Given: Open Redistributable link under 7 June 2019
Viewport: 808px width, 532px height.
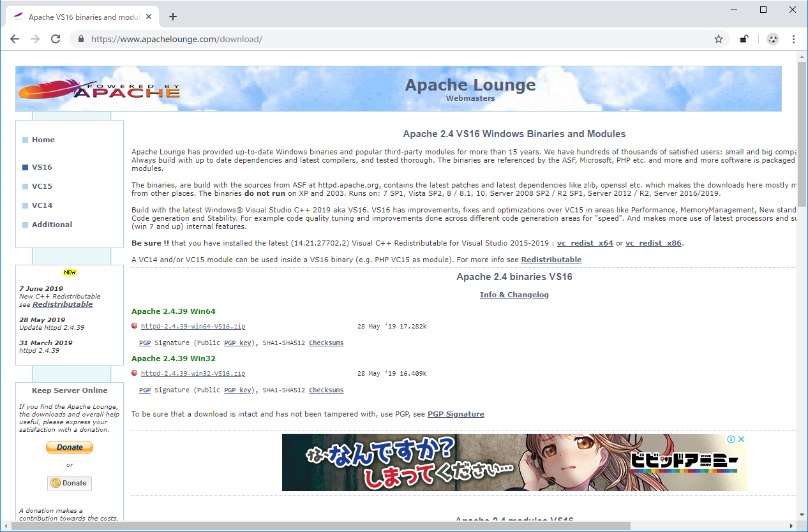Looking at the screenshot, I should click(x=63, y=304).
